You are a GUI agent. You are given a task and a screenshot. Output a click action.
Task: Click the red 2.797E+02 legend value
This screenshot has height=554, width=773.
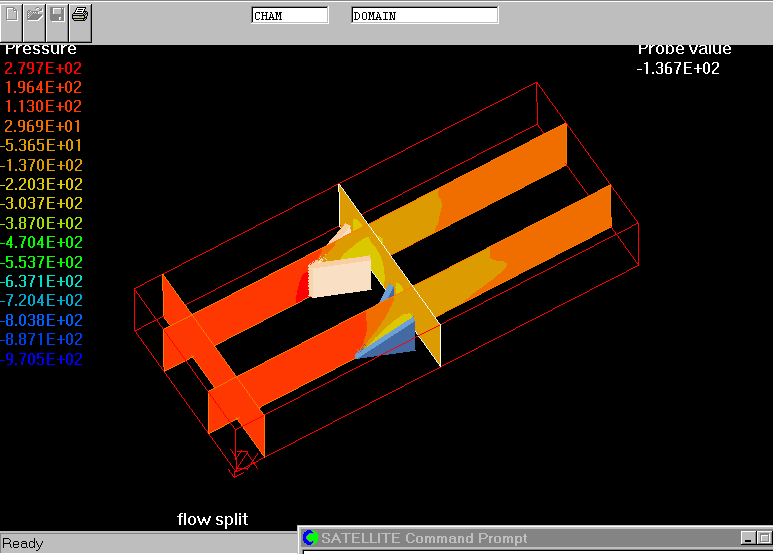coord(43,68)
